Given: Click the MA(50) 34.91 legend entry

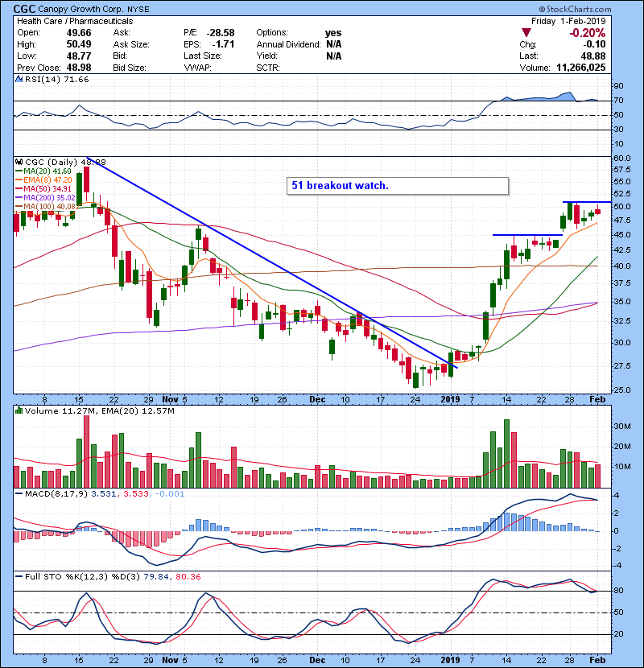Looking at the screenshot, I should click(x=43, y=188).
